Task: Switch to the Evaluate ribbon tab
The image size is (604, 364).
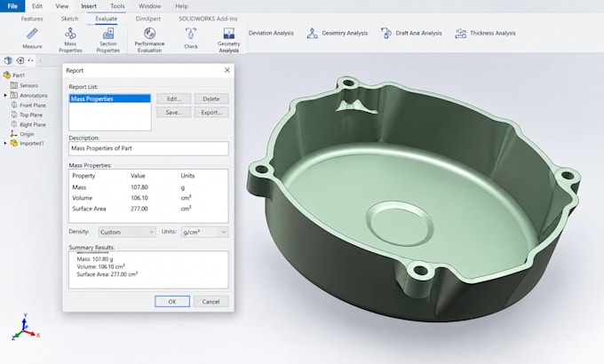Action: (x=107, y=19)
